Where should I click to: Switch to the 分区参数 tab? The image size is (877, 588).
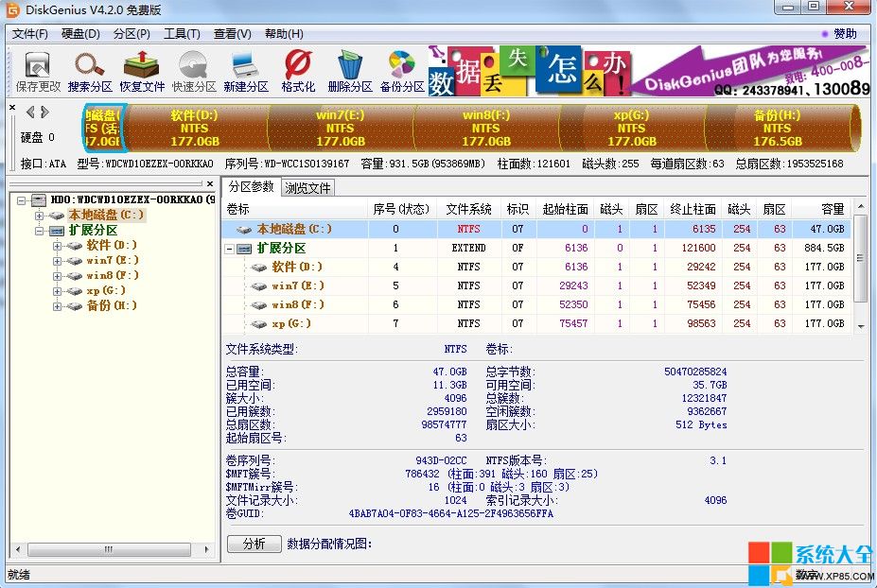[x=251, y=186]
